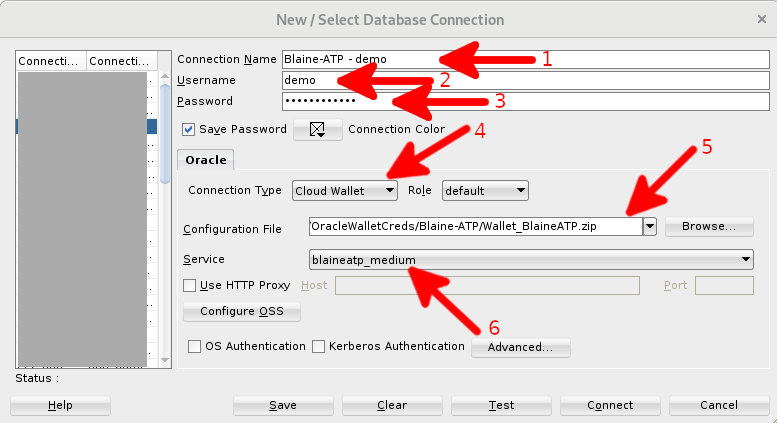Click the connections list scroll-up arrow
This screenshot has height=423, width=777.
pos(165,77)
